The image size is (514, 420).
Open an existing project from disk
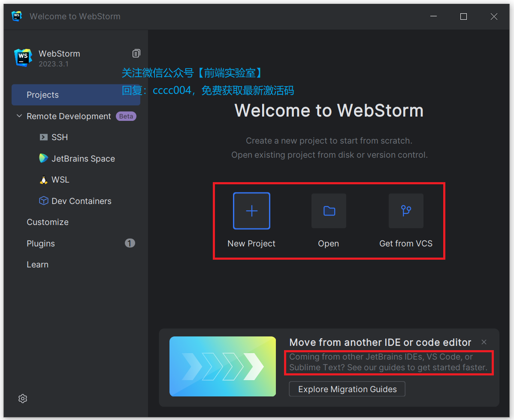pos(328,210)
